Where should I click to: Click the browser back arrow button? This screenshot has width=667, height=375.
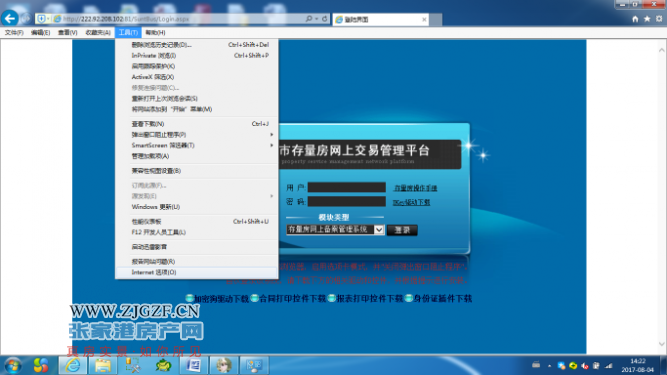coord(10,18)
